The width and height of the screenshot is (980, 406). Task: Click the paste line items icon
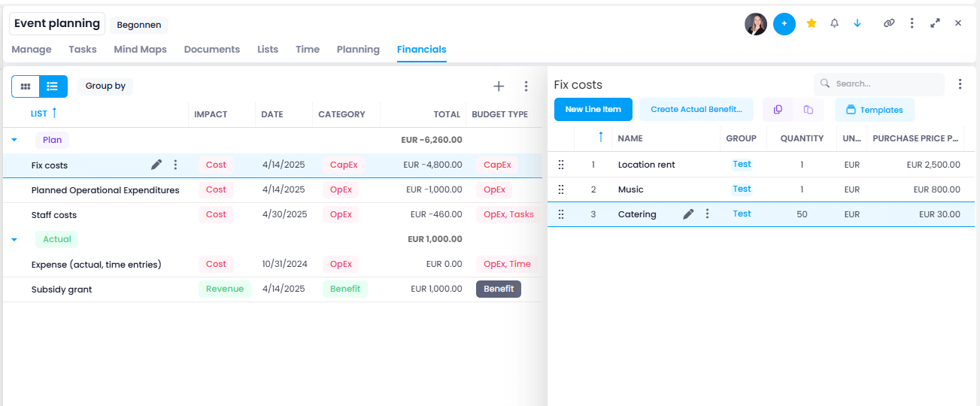(x=809, y=110)
